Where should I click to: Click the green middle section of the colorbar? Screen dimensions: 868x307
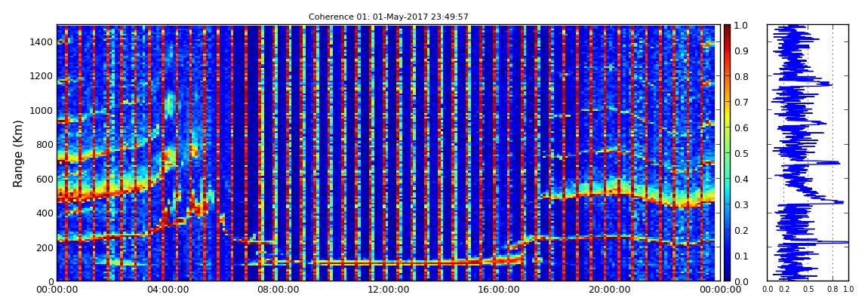(727, 153)
